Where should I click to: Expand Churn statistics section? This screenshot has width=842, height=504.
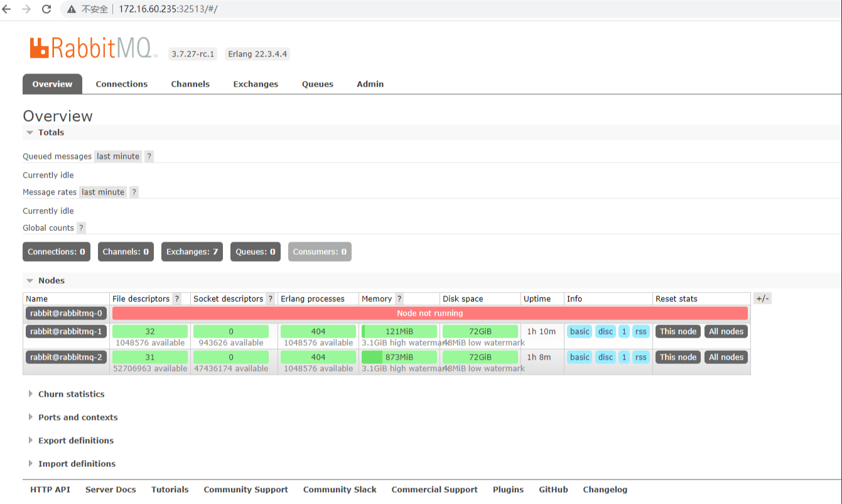(x=71, y=394)
